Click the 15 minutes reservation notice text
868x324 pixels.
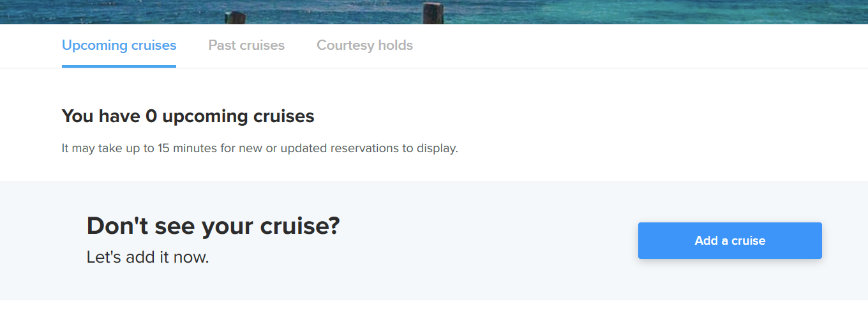pyautogui.click(x=260, y=148)
